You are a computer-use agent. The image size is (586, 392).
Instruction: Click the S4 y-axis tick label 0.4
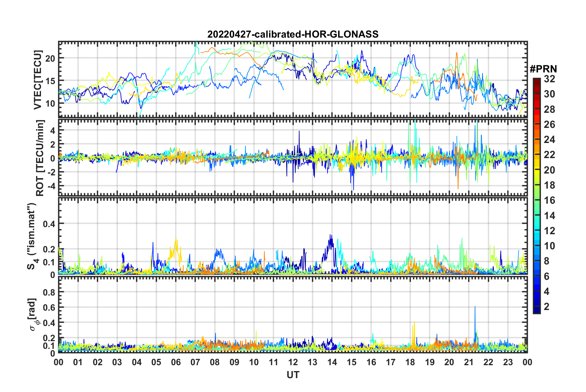[49, 224]
